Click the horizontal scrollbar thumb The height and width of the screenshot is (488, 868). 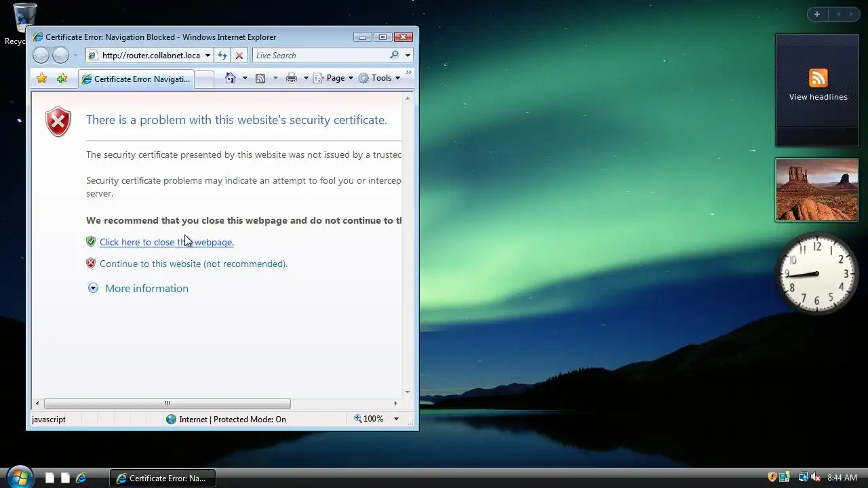pyautogui.click(x=167, y=403)
